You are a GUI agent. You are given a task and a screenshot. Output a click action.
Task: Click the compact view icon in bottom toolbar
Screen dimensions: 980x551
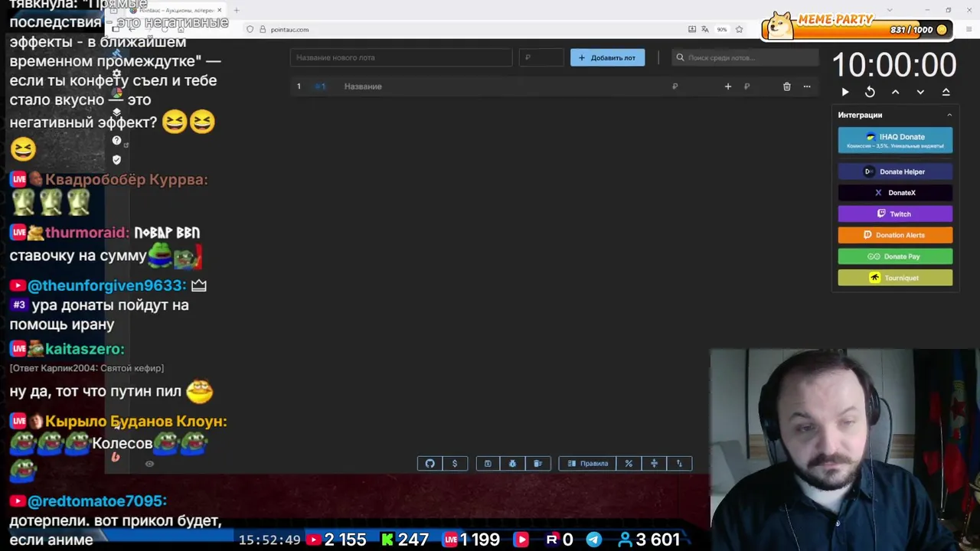coord(654,463)
